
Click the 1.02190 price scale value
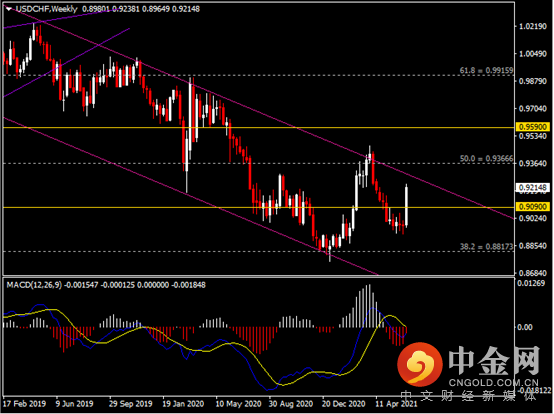pyautogui.click(x=532, y=26)
